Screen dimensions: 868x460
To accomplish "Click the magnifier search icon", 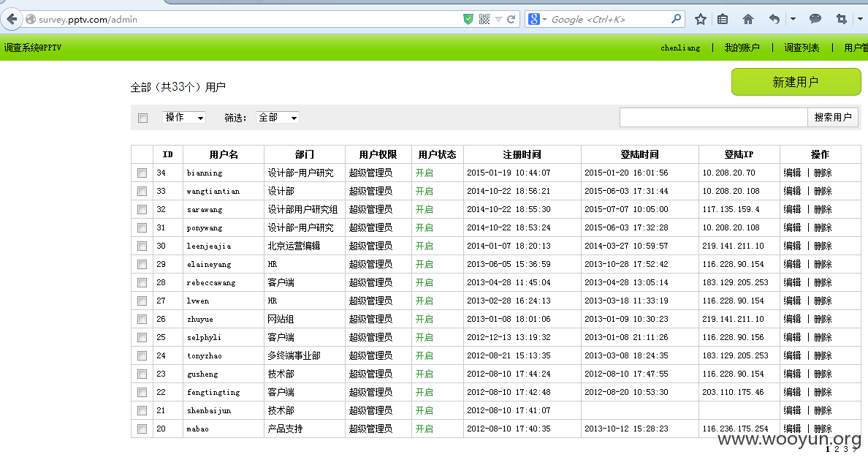I will (676, 19).
